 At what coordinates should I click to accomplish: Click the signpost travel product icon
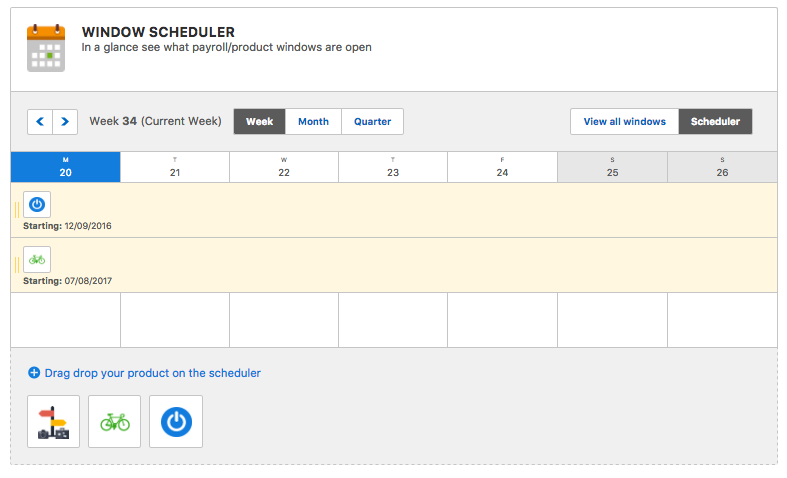(x=53, y=421)
